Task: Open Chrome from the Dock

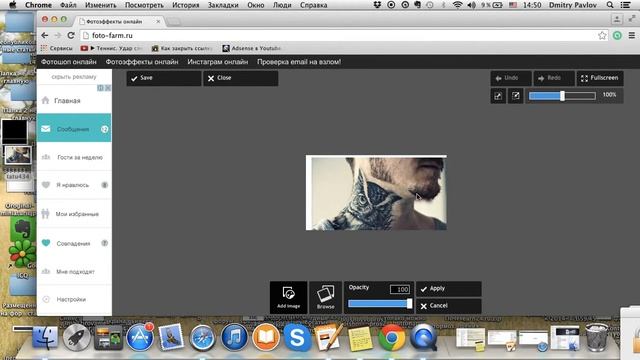Action: point(391,338)
